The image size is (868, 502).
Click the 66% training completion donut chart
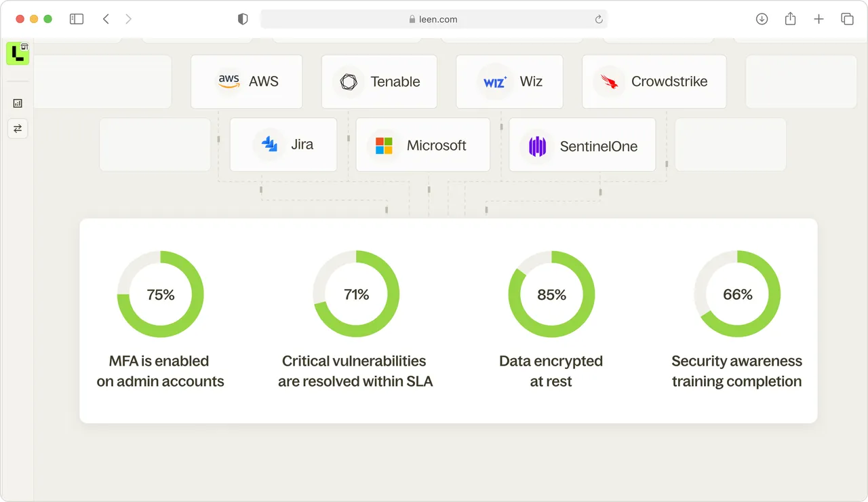click(x=737, y=294)
